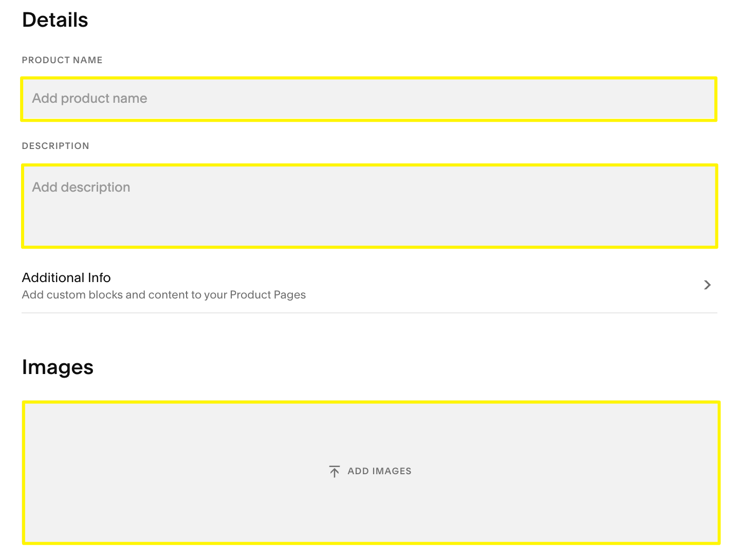Click the 'Add description' placeholder text
Image resolution: width=740 pixels, height=560 pixels.
[x=81, y=188]
